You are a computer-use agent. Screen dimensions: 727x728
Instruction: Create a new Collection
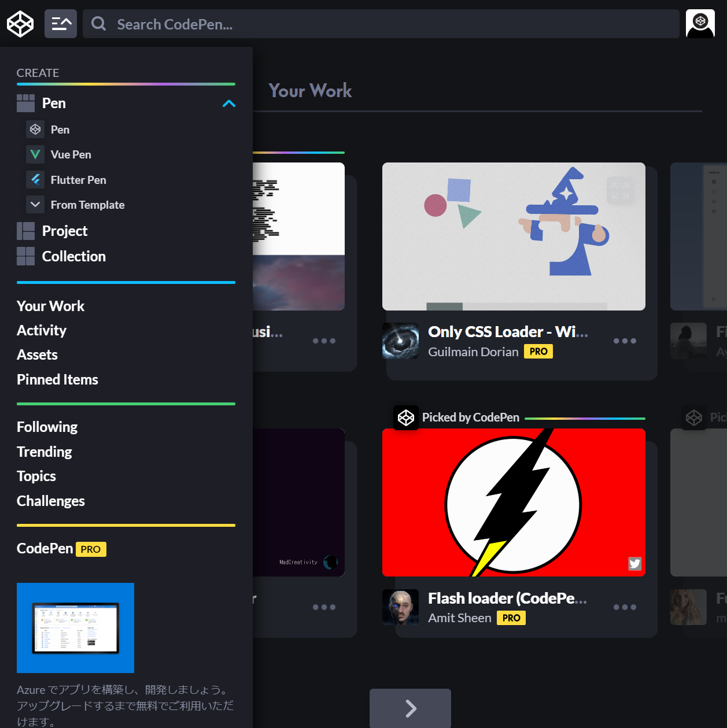73,256
